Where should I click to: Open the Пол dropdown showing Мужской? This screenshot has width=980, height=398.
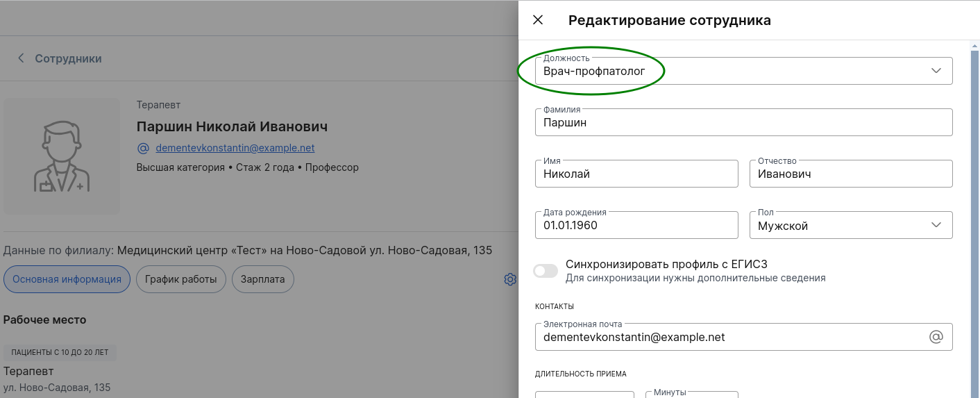(x=850, y=226)
